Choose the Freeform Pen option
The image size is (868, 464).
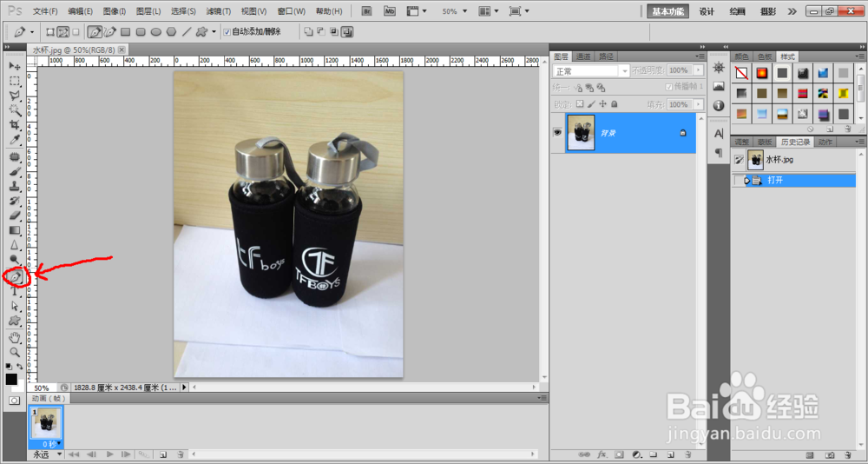pos(110,31)
